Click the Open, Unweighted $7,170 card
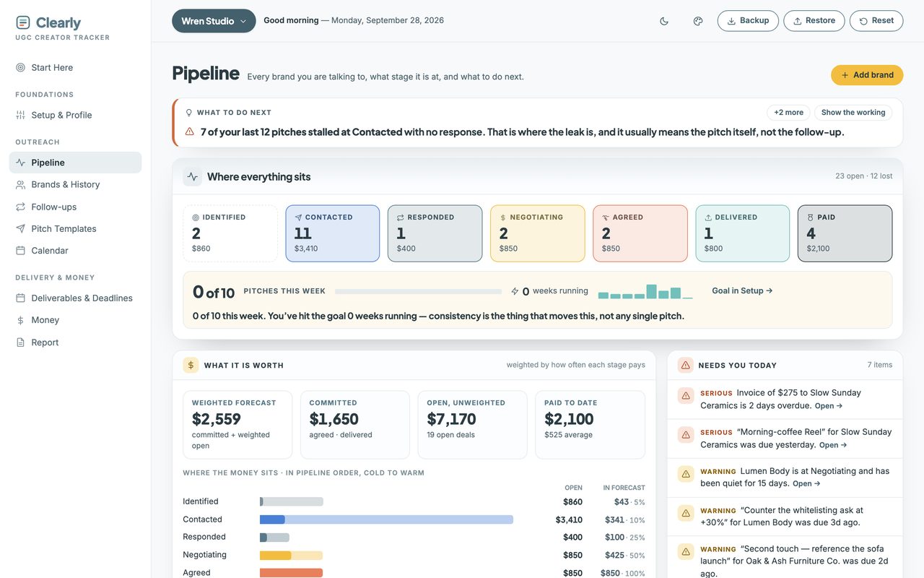 (x=473, y=425)
